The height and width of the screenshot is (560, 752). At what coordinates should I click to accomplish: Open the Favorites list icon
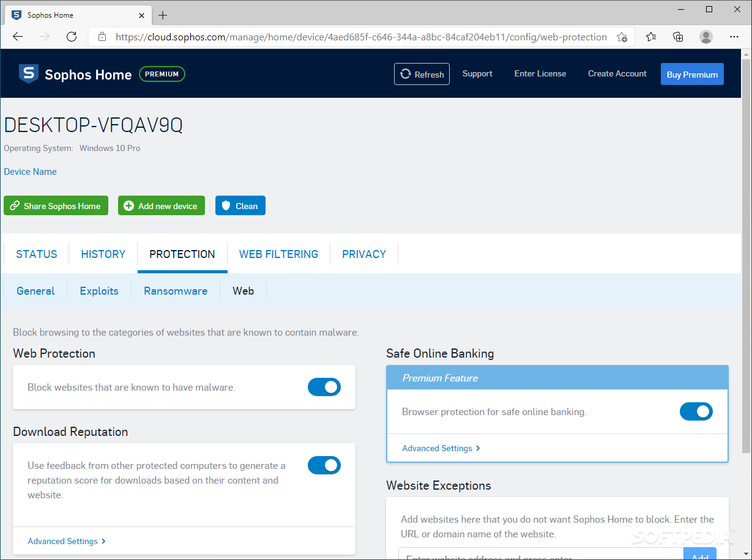[651, 37]
